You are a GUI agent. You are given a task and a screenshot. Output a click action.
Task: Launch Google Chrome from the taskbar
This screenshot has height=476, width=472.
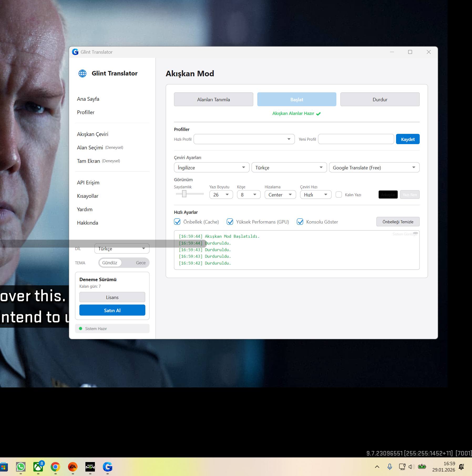pos(55,467)
